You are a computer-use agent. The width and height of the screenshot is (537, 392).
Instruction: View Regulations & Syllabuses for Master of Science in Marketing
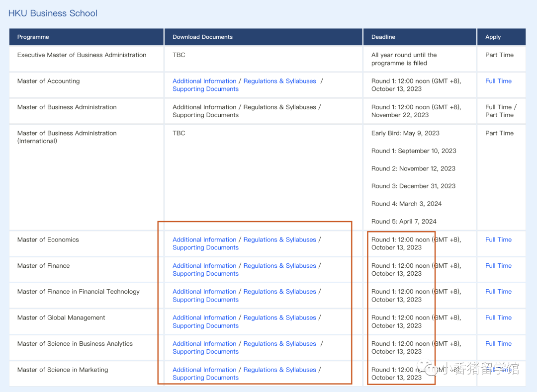[x=280, y=370]
